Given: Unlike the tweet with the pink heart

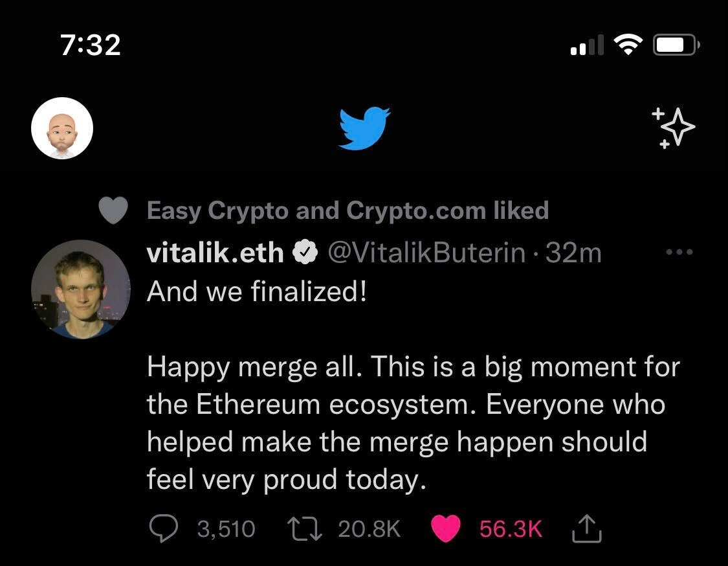Looking at the screenshot, I should (x=445, y=529).
